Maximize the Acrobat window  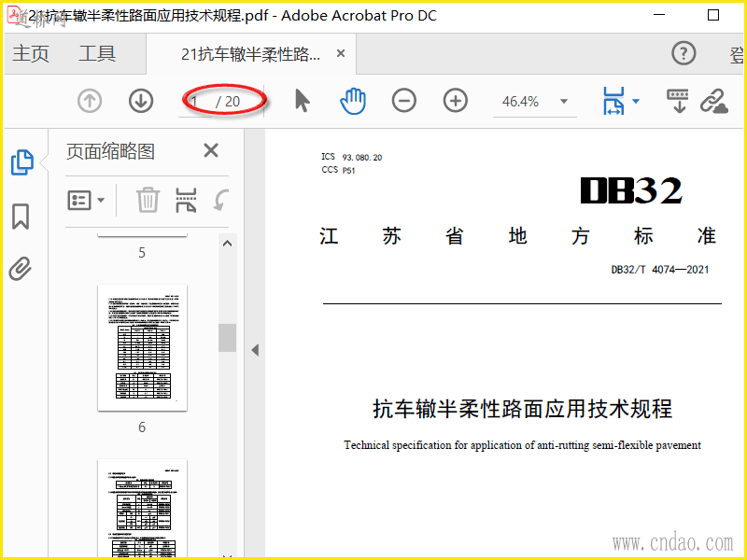(713, 15)
